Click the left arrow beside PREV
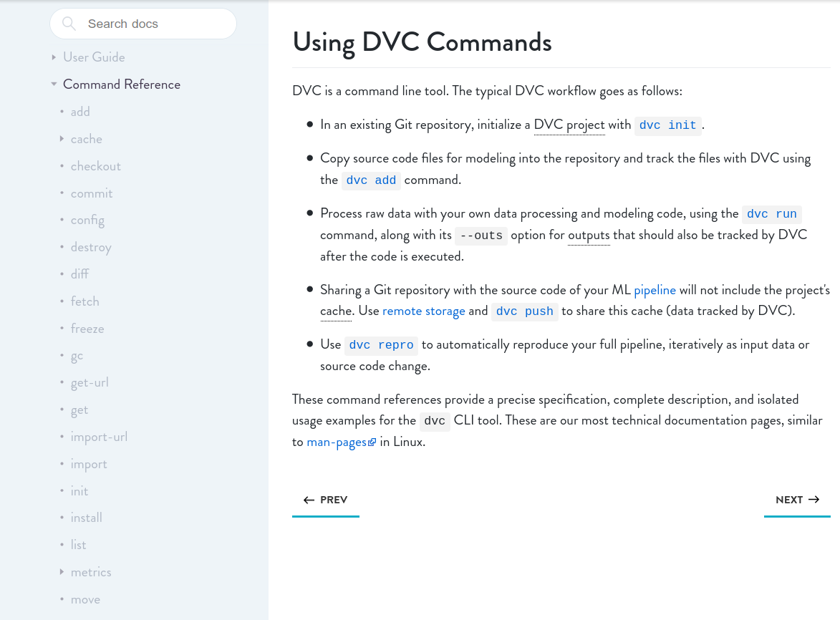The width and height of the screenshot is (840, 620). pos(309,500)
